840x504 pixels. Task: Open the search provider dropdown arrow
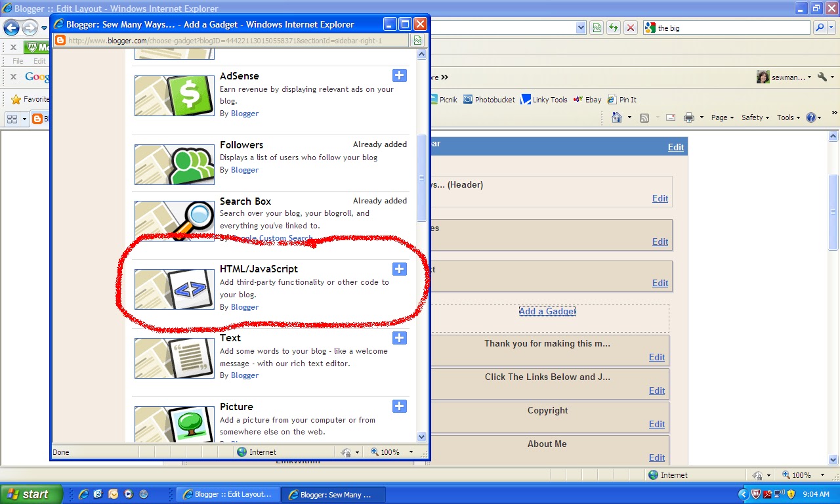[x=832, y=28]
